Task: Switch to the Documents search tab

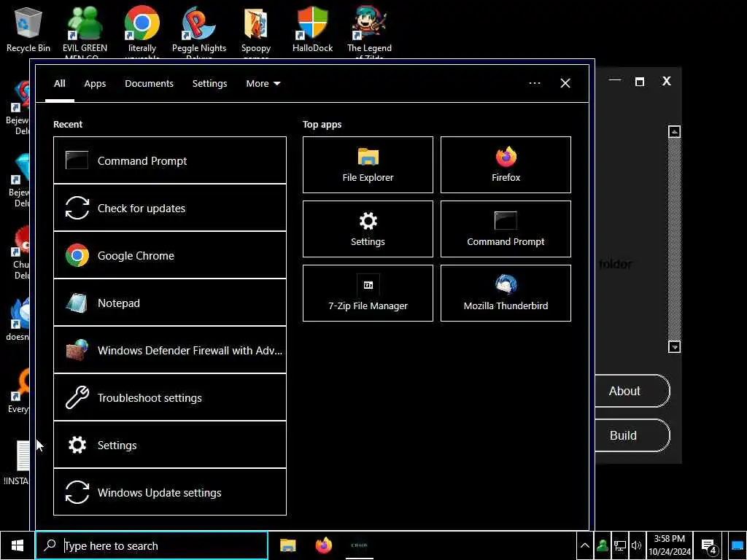Action: 149,83
